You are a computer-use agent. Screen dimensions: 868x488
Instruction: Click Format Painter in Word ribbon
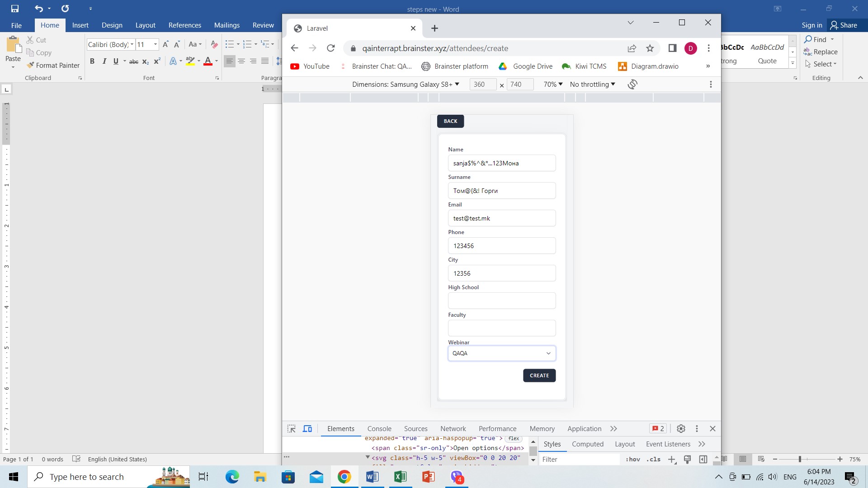(x=53, y=66)
